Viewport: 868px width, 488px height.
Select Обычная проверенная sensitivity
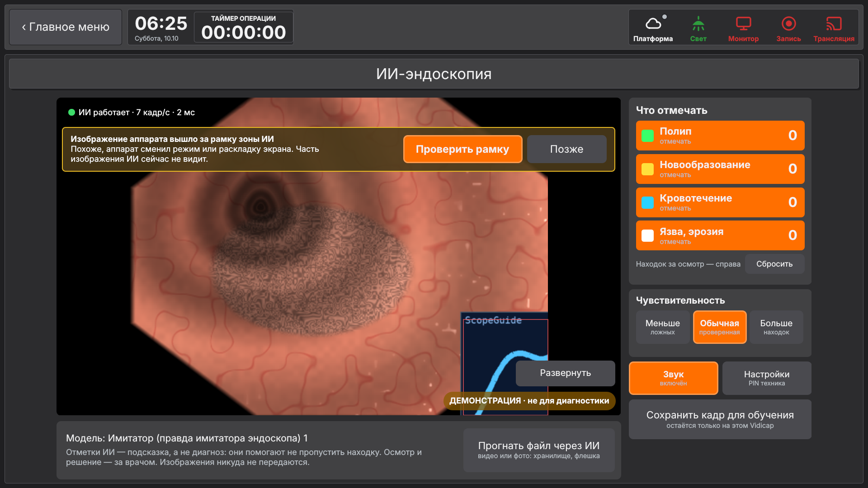pyautogui.click(x=719, y=327)
